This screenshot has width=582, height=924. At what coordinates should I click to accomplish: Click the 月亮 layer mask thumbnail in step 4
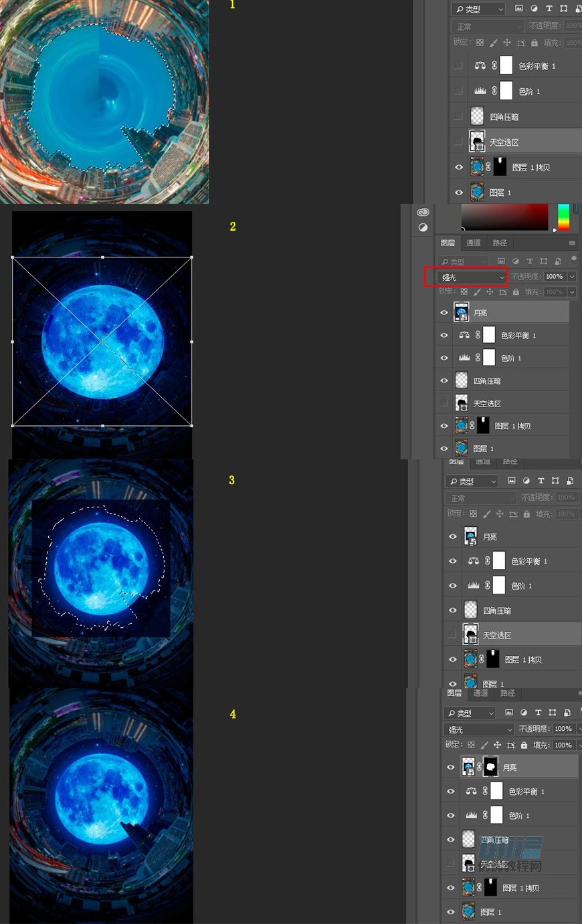(490, 767)
